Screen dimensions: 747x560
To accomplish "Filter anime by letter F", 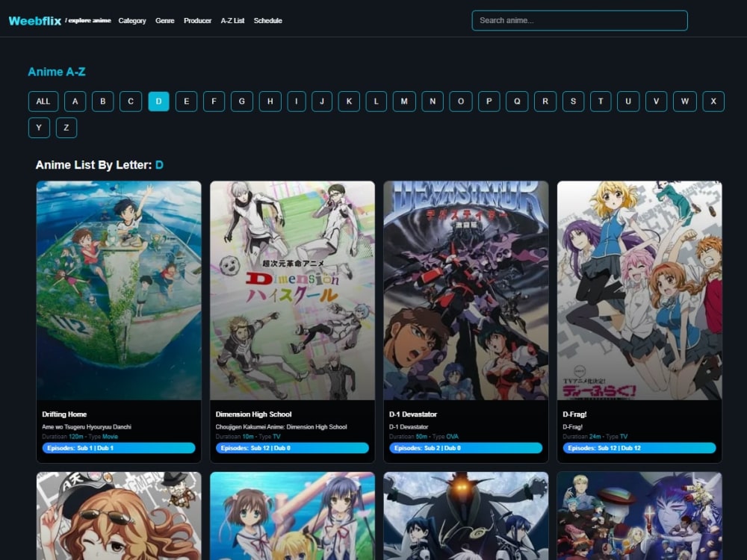I will click(214, 101).
